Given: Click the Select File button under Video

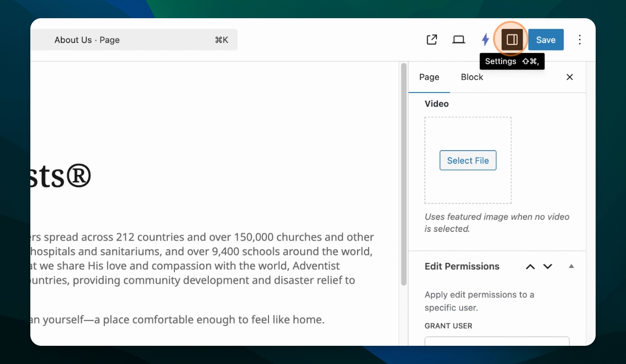Looking at the screenshot, I should [x=468, y=160].
